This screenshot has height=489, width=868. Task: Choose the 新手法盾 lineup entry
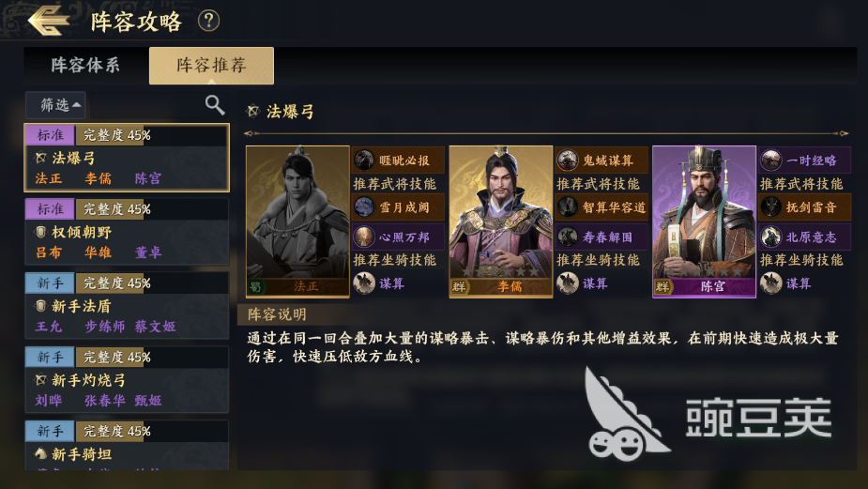127,305
